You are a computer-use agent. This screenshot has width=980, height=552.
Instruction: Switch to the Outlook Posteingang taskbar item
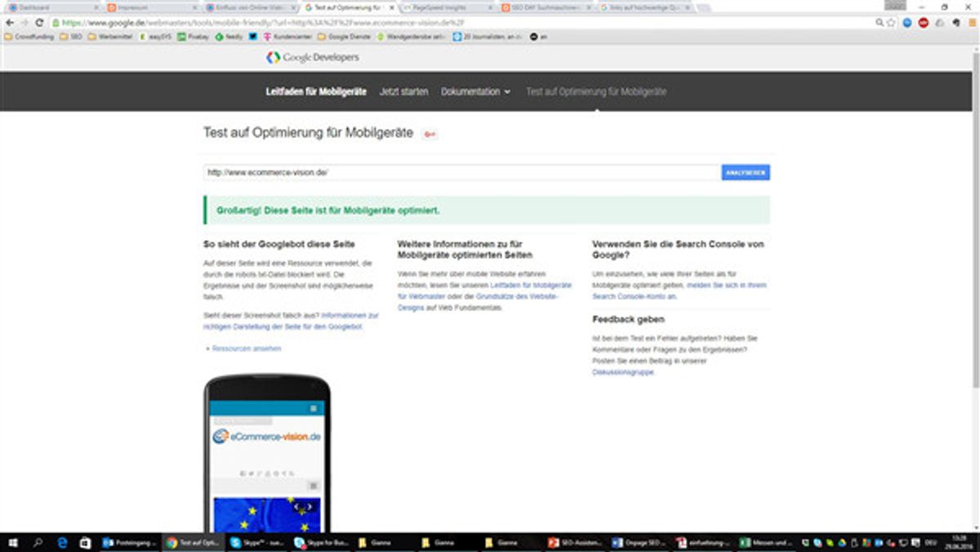(129, 542)
